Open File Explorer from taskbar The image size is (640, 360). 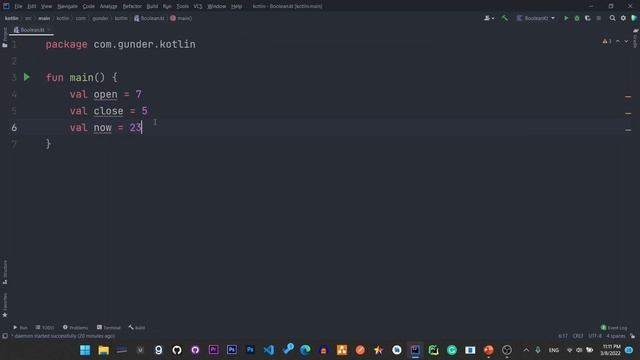(x=103, y=350)
